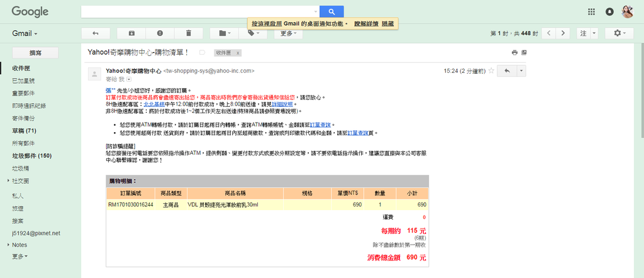Open 所有郵件 all mail folder
Screen dimensions: 644x278
click(x=23, y=143)
